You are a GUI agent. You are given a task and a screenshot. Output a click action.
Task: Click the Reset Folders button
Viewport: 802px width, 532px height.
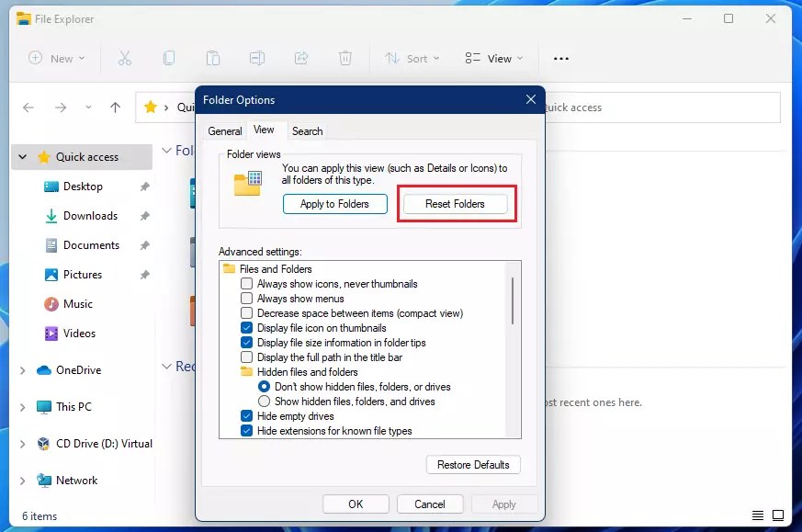click(456, 204)
